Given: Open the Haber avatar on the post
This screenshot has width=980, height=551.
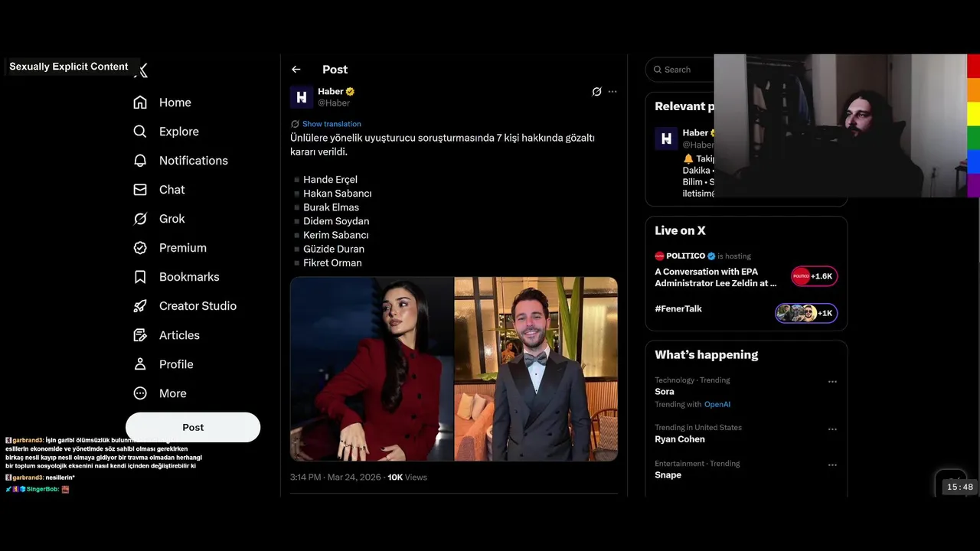Looking at the screenshot, I should coord(302,97).
